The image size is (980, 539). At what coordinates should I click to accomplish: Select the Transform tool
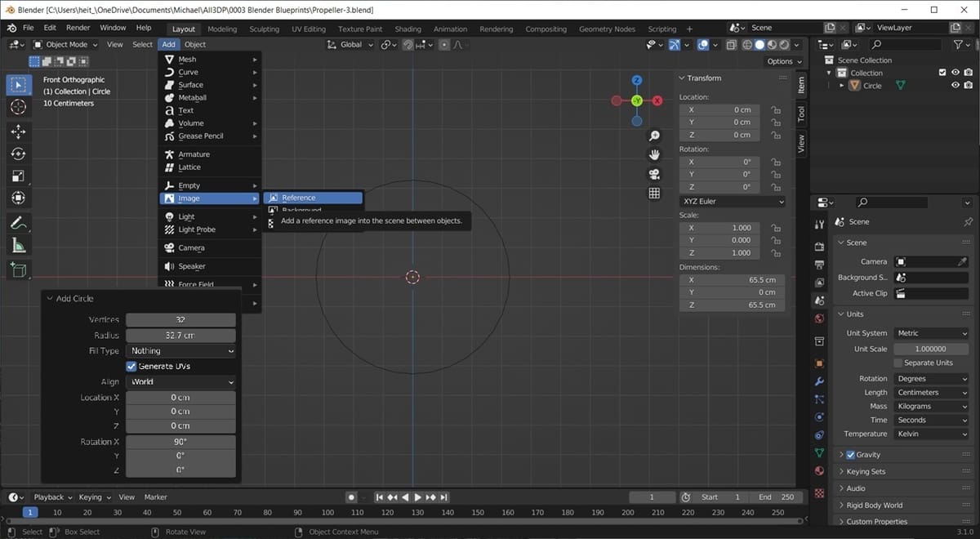(19, 198)
